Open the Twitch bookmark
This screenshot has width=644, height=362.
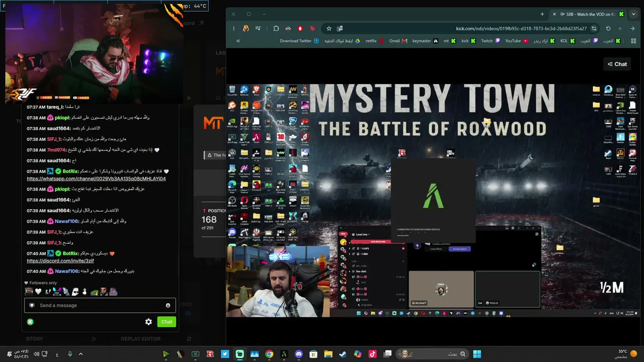click(x=491, y=41)
